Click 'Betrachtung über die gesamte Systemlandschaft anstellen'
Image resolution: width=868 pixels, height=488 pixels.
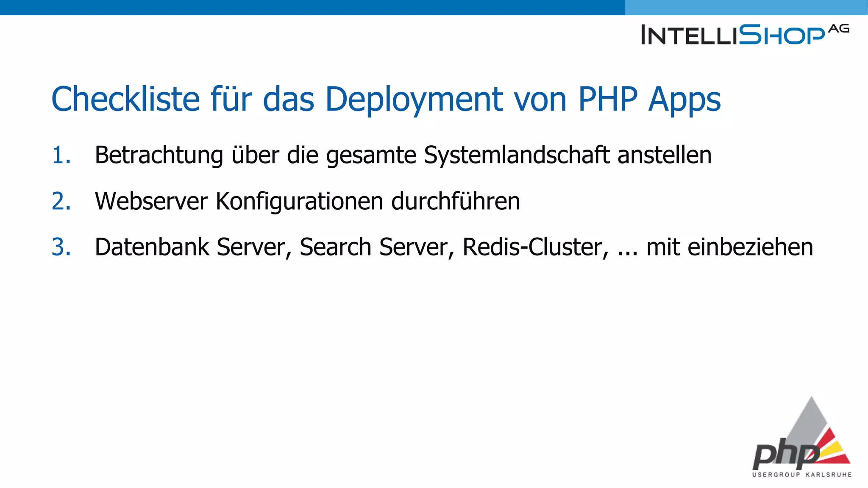pyautogui.click(x=403, y=155)
